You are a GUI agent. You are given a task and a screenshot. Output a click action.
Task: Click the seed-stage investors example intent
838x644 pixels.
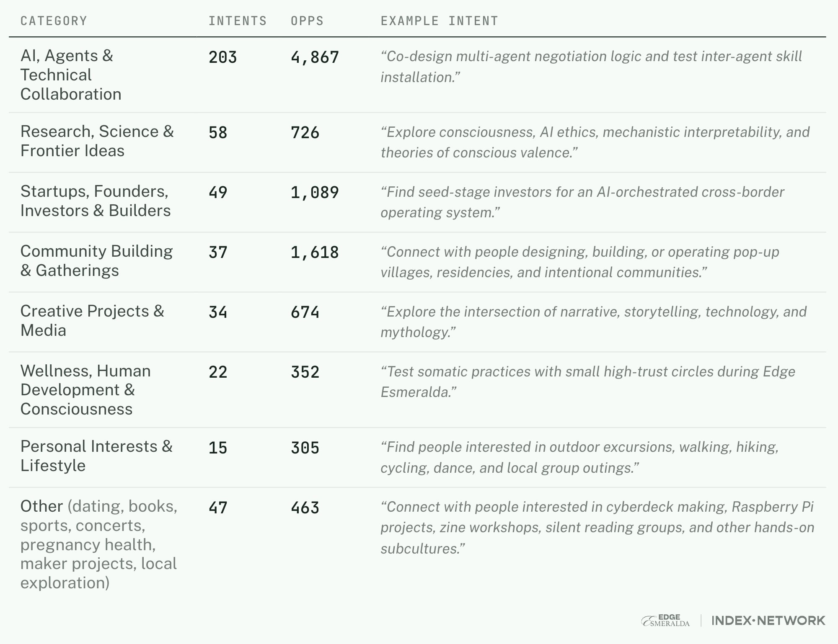[x=582, y=202]
